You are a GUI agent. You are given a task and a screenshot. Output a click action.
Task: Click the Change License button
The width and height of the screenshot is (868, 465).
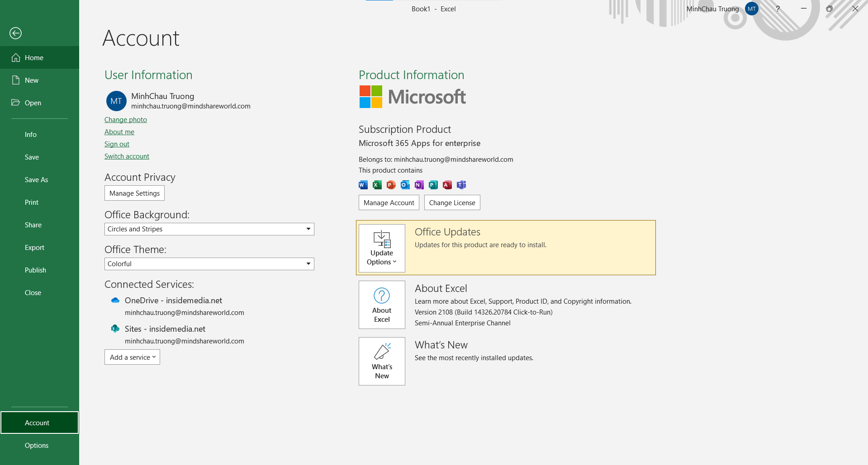pos(452,202)
